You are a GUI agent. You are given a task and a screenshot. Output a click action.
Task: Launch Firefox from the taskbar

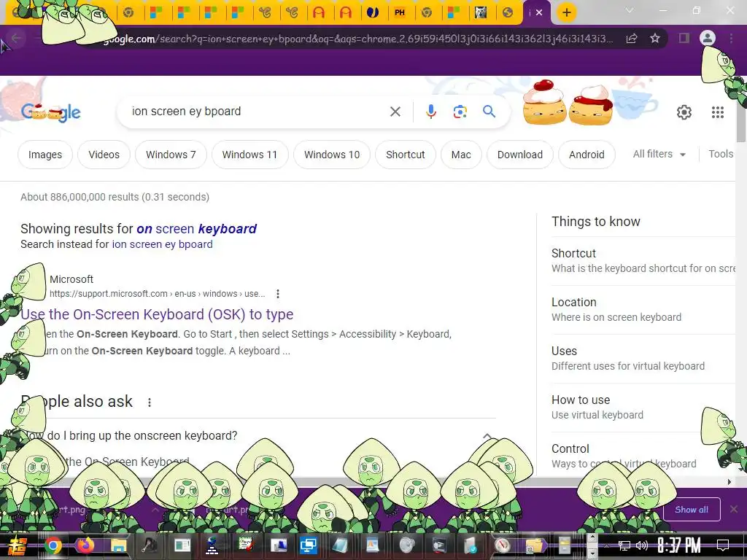[86, 545]
